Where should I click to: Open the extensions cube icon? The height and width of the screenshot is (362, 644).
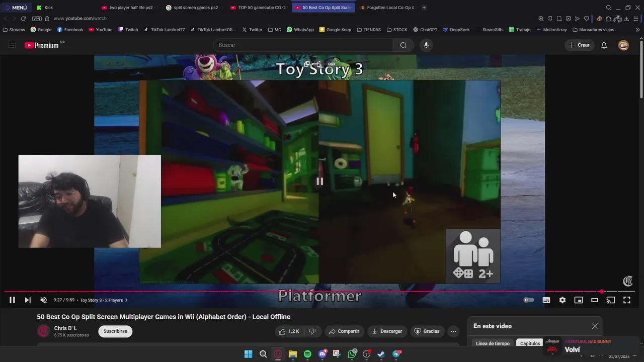tap(608, 19)
